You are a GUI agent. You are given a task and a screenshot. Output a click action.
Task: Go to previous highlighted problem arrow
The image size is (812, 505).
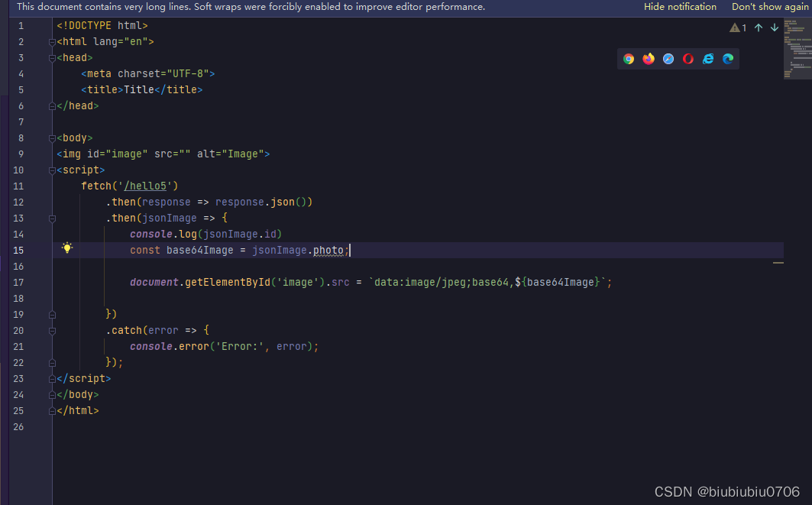pos(758,28)
